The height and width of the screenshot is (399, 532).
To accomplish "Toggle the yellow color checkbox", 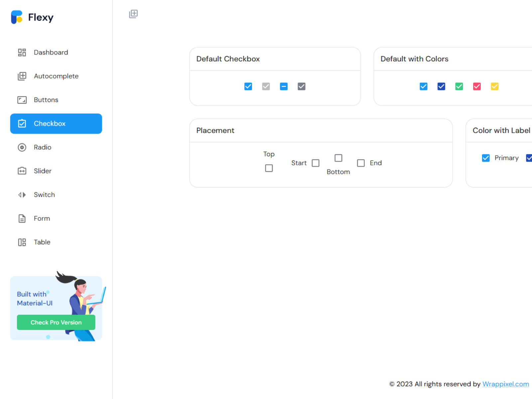I will pos(495,86).
